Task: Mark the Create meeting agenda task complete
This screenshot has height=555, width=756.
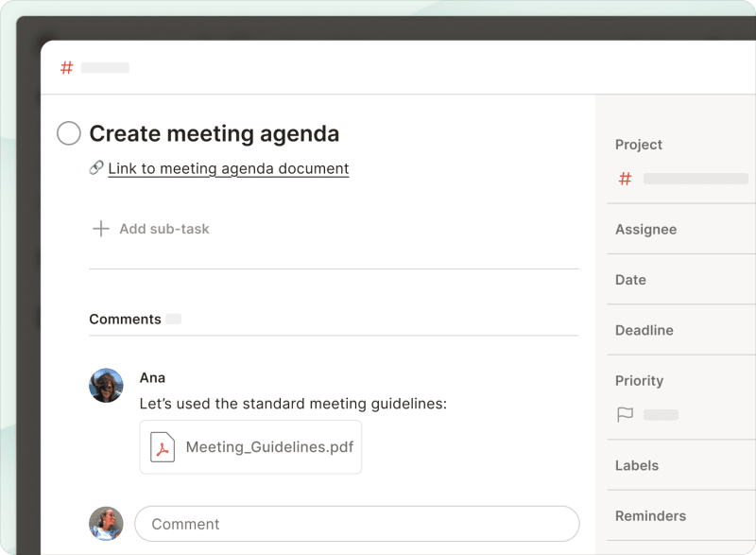Action: 68,133
